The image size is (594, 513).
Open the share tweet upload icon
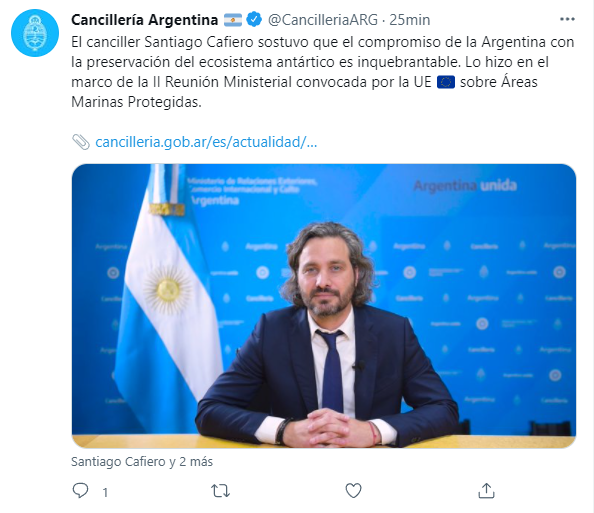click(486, 491)
